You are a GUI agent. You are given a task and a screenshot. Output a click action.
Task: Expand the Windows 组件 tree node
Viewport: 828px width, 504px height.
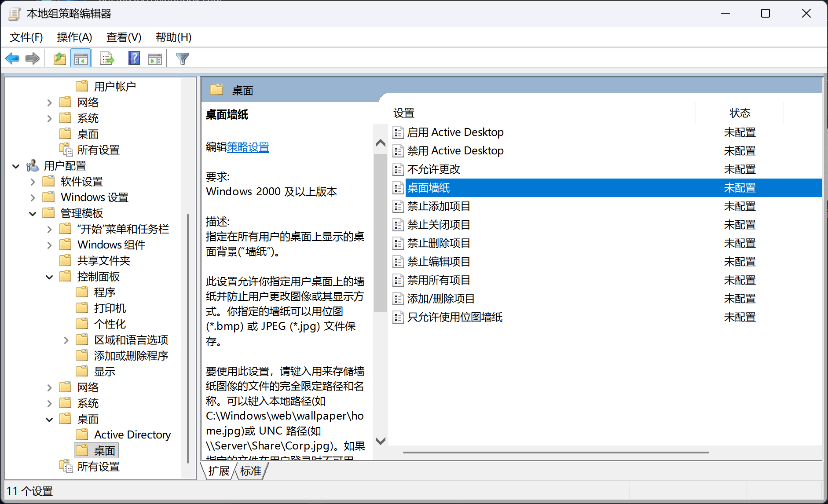[x=49, y=245]
